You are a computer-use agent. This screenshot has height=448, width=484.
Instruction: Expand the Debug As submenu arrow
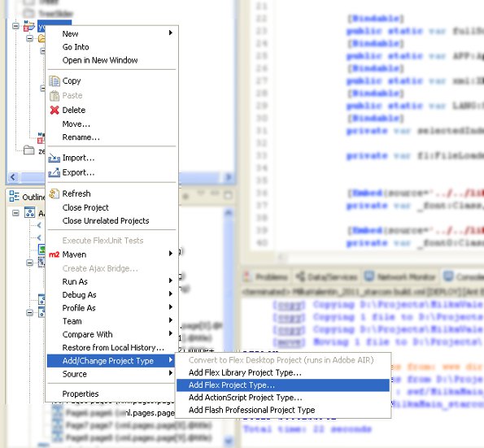tap(171, 294)
